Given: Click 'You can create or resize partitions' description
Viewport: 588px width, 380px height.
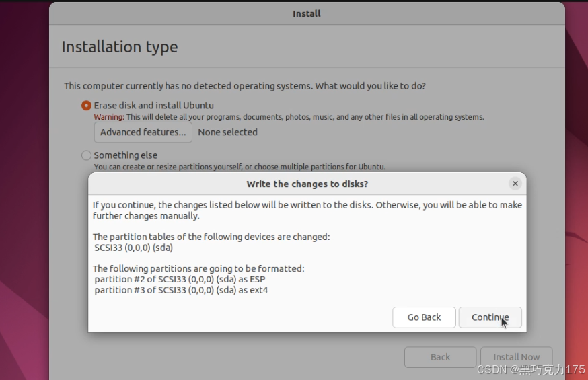Looking at the screenshot, I should [x=240, y=167].
